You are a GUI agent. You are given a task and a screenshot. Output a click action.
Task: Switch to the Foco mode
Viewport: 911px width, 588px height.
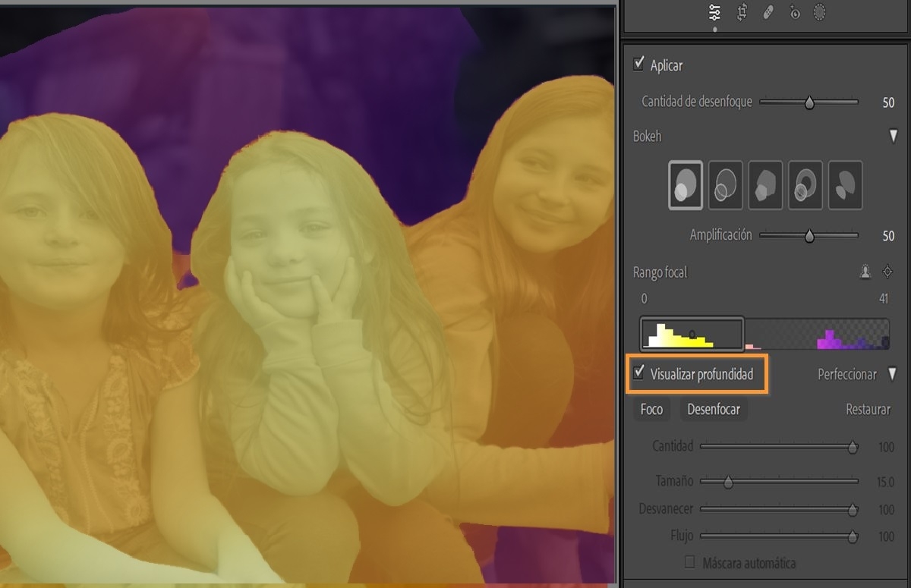[x=651, y=409]
